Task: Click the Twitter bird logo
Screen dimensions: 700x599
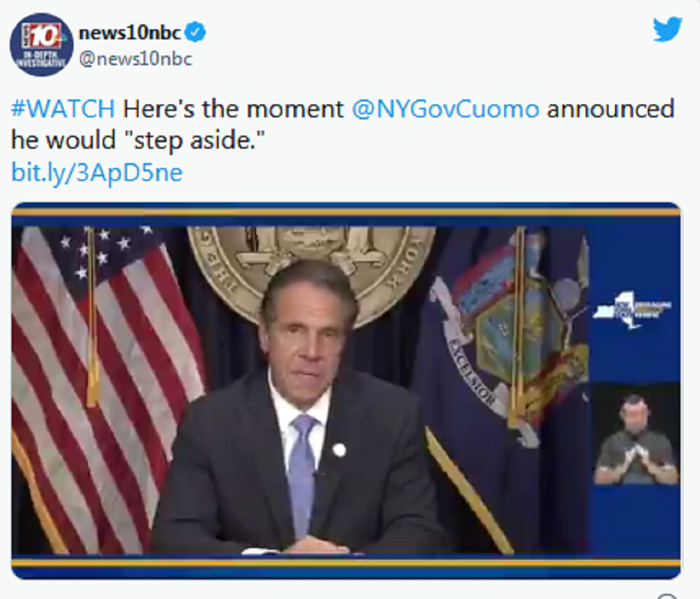Action: [x=667, y=29]
